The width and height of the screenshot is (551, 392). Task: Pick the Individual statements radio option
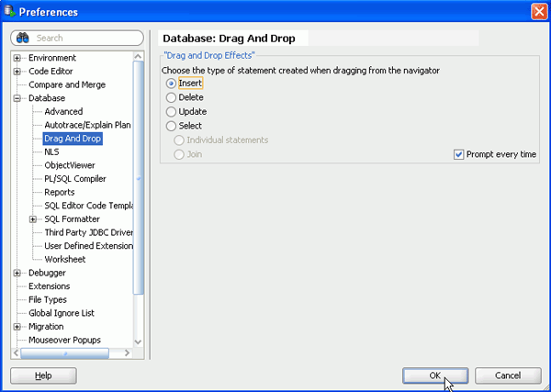pyautogui.click(x=179, y=140)
